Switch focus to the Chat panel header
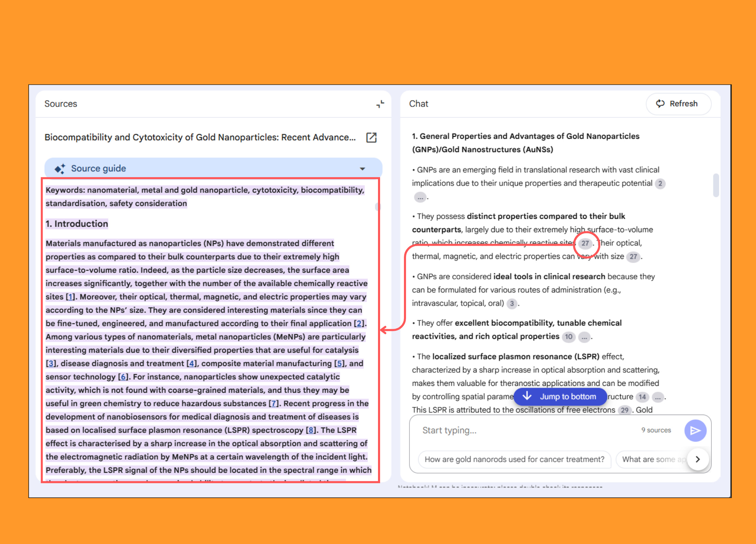Screen dimensions: 756x544 pyautogui.click(x=418, y=103)
